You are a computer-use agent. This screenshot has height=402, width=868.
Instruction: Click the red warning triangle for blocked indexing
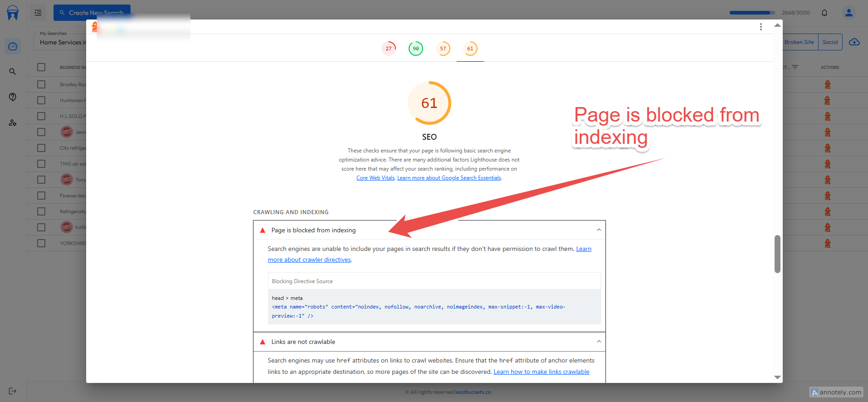(x=262, y=230)
